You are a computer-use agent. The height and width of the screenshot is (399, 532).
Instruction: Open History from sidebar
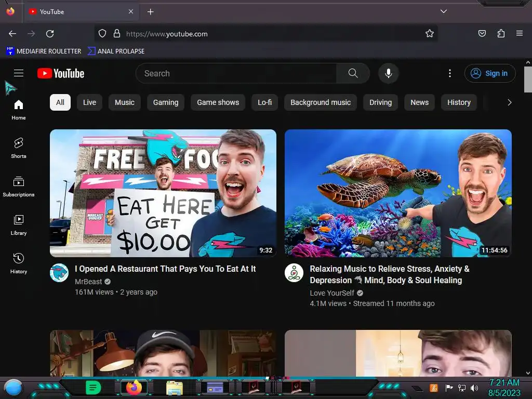pos(19,263)
